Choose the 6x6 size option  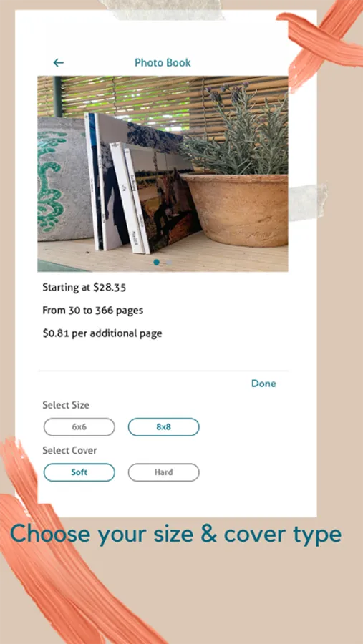[x=79, y=427]
